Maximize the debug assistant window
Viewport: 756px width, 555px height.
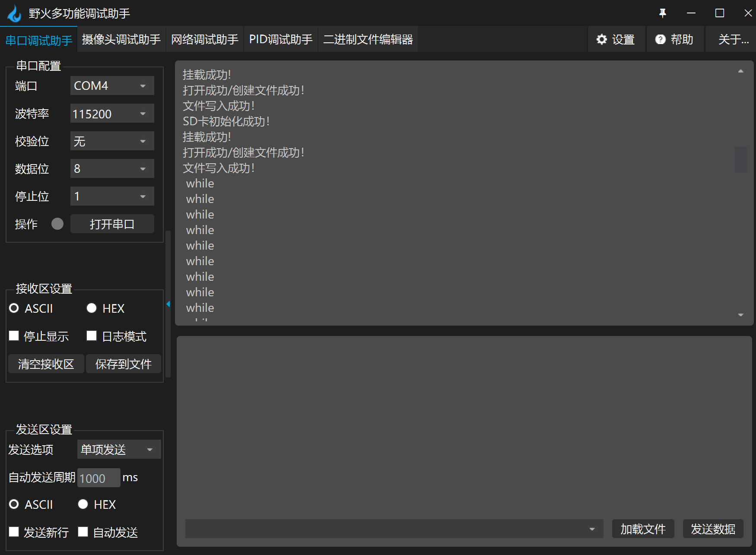[720, 13]
